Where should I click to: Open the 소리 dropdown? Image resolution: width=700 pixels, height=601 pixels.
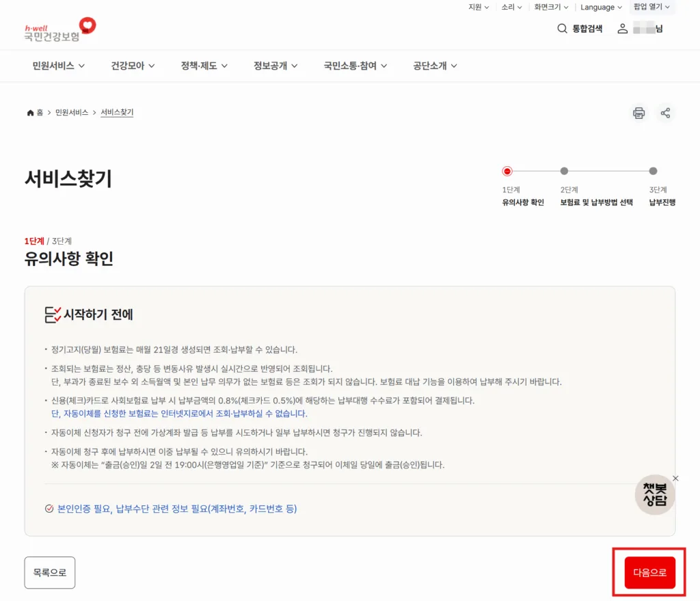pyautogui.click(x=511, y=7)
